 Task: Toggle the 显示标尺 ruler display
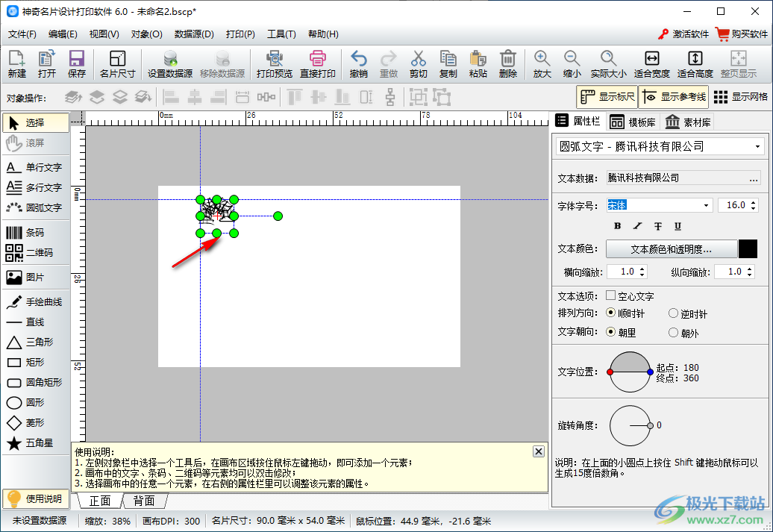[607, 97]
